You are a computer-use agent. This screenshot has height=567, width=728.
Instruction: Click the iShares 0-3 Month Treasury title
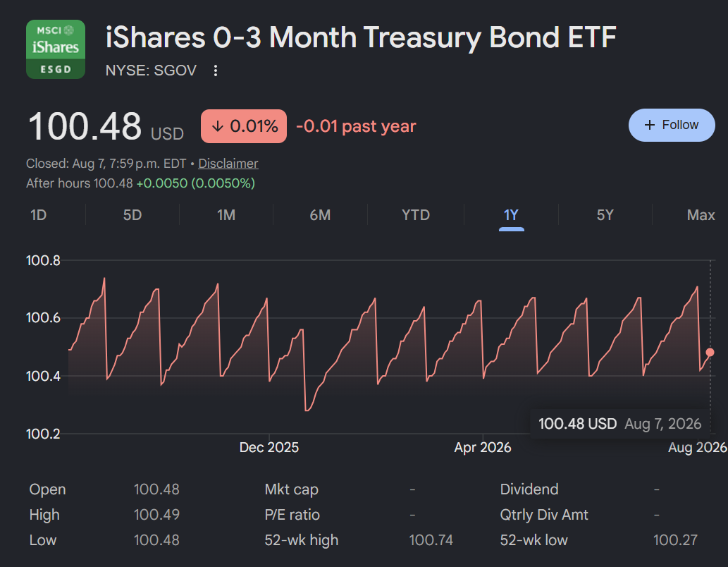(x=360, y=37)
